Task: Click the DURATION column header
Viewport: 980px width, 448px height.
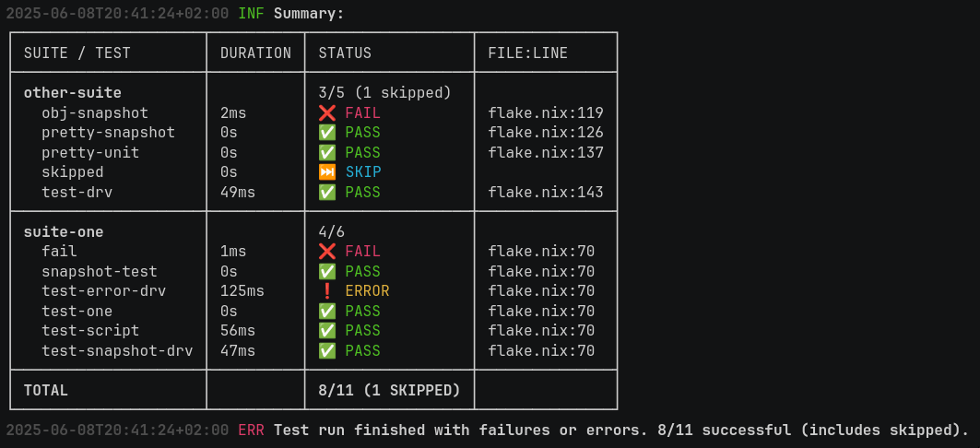Action: 255,53
